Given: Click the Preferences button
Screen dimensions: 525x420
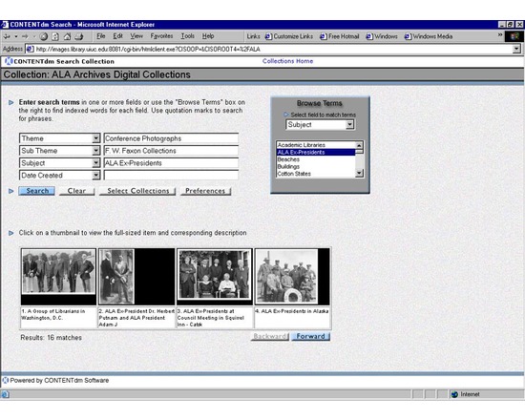Looking at the screenshot, I should coord(205,191).
